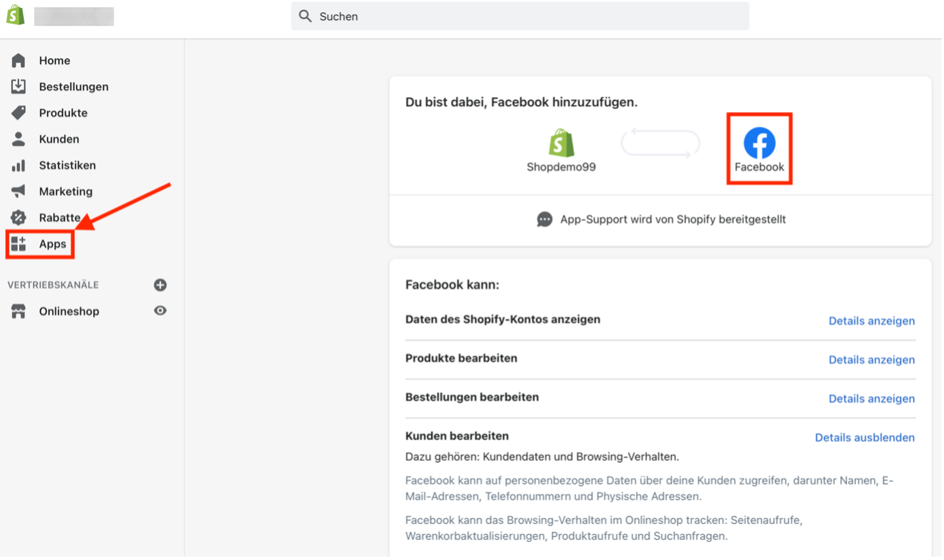Open Marketing in the sidebar
The image size is (944, 560).
click(66, 191)
